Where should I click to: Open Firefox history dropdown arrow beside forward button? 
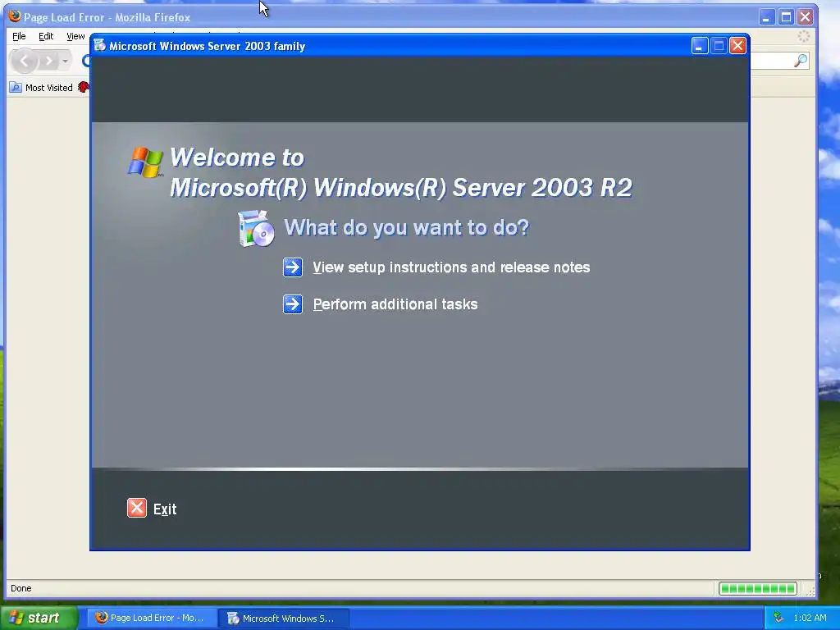[65, 61]
